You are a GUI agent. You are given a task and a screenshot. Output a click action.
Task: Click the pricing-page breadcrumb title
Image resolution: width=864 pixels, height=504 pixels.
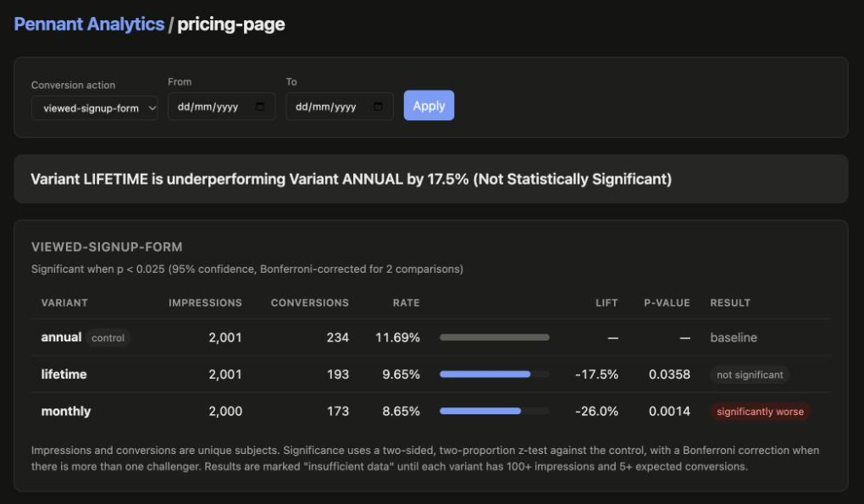(x=231, y=25)
